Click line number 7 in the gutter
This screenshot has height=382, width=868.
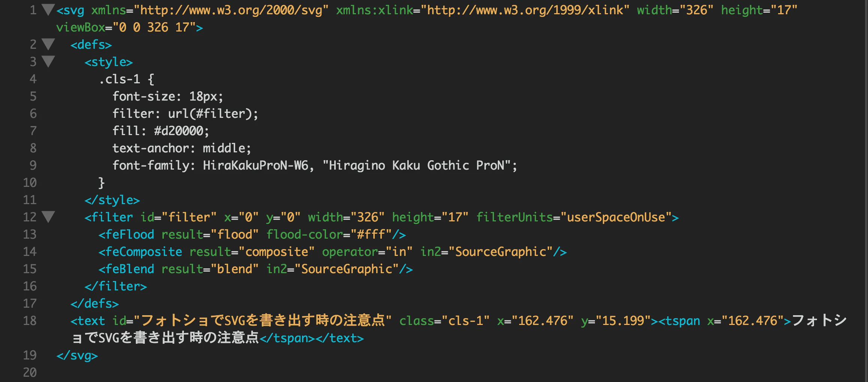(33, 131)
